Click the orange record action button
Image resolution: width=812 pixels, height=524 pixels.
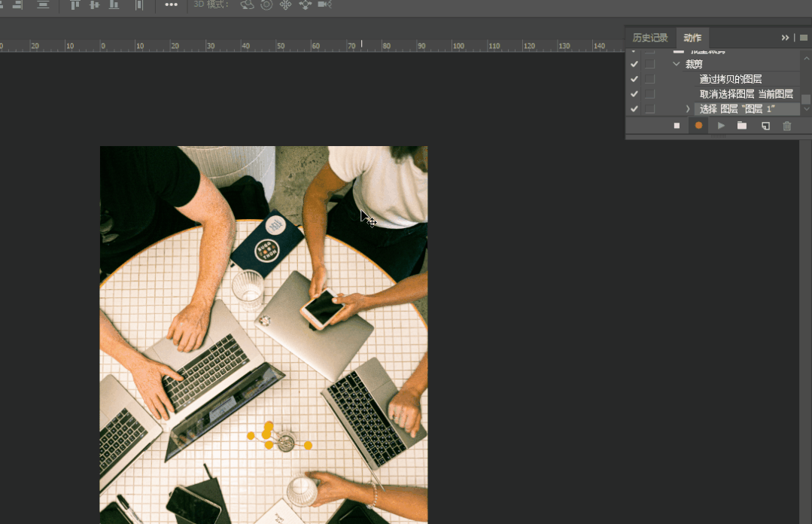[x=698, y=126]
